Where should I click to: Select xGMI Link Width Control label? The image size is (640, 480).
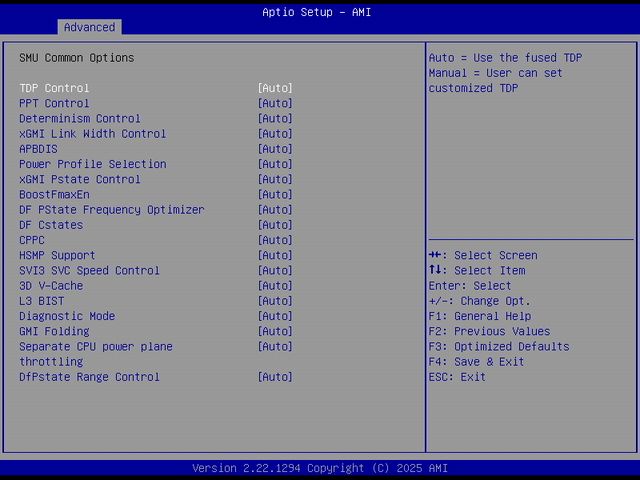click(93, 133)
